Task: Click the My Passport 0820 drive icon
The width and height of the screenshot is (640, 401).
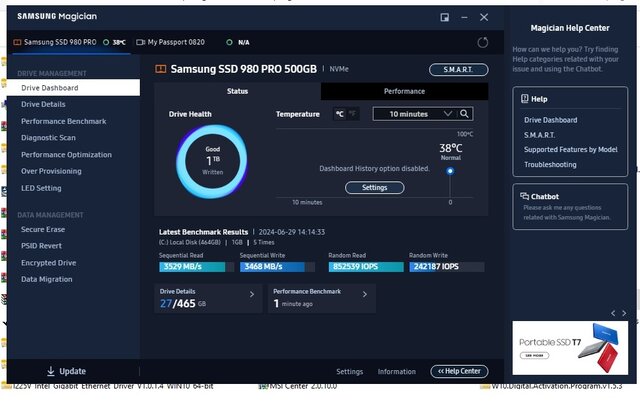Action: [140, 42]
